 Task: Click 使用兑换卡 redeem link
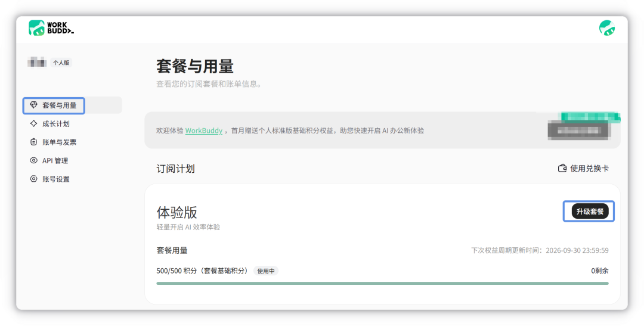[583, 168]
